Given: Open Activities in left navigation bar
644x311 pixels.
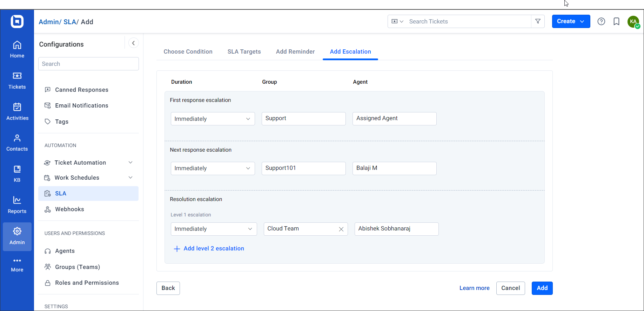Looking at the screenshot, I should [x=17, y=112].
